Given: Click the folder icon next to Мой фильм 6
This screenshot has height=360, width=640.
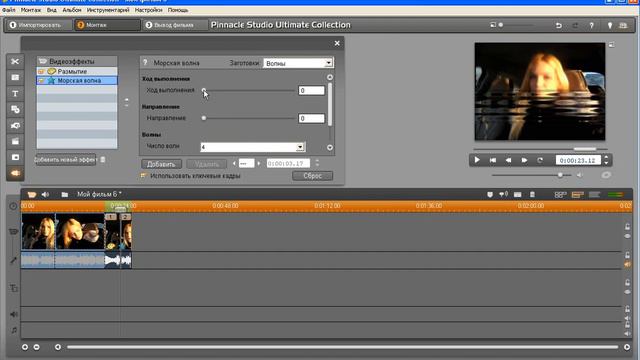Looking at the screenshot, I should [x=64, y=195].
